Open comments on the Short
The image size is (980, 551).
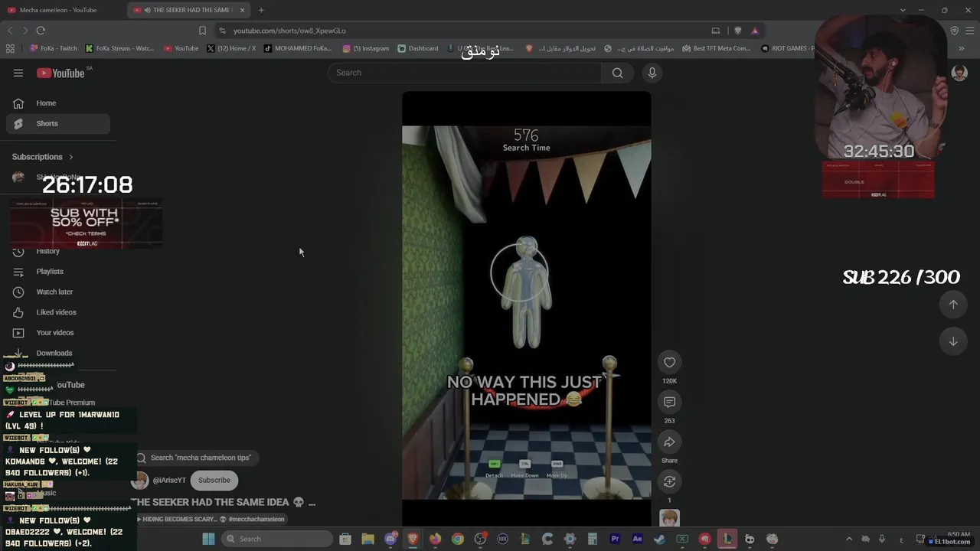click(669, 403)
